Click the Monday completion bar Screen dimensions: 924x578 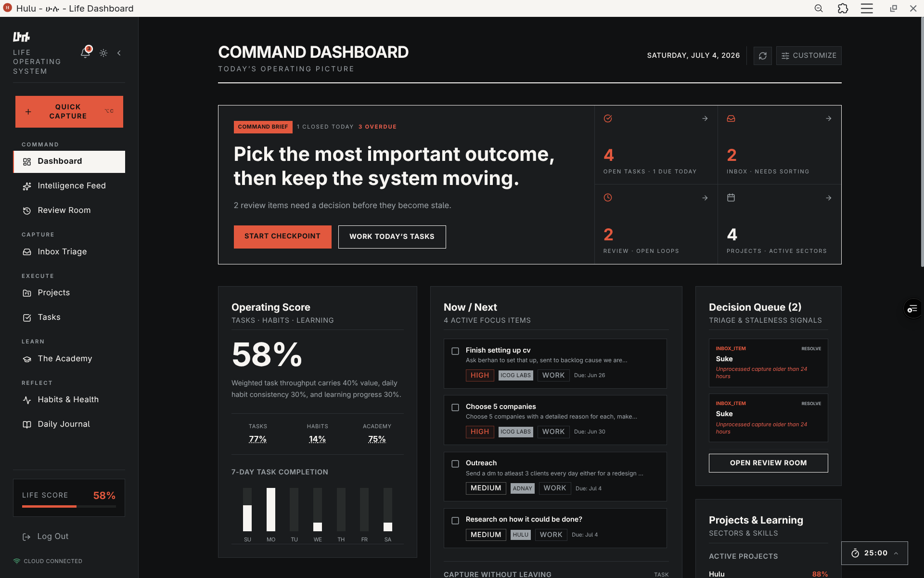[271, 510]
